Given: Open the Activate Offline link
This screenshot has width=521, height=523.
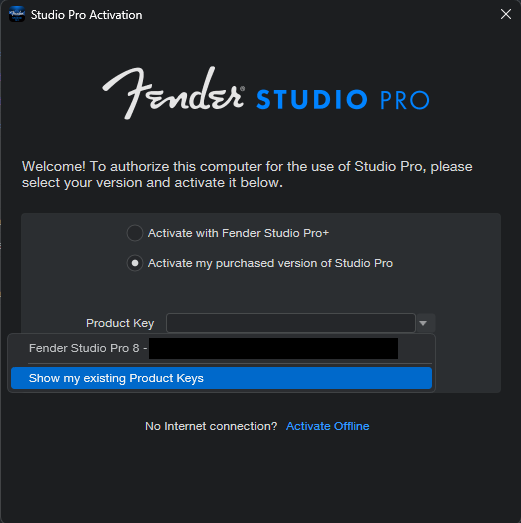Looking at the screenshot, I should pos(328,426).
